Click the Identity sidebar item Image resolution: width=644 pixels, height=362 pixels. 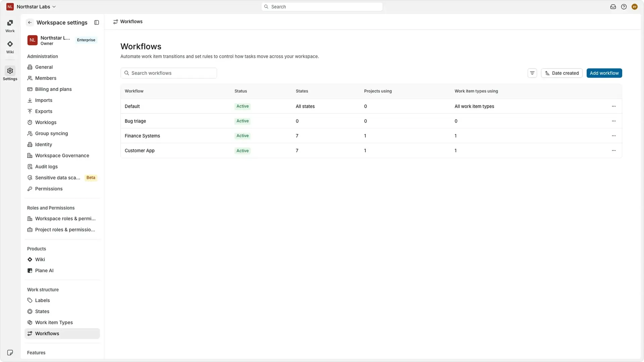62,144
